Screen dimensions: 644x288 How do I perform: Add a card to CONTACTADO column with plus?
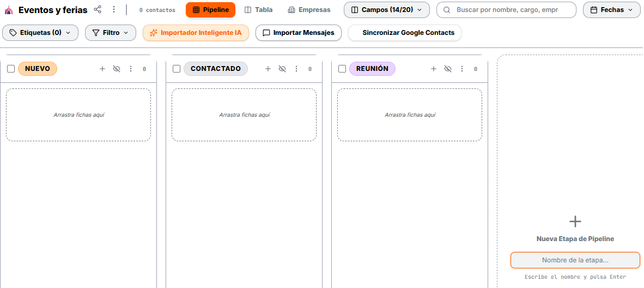click(x=268, y=69)
